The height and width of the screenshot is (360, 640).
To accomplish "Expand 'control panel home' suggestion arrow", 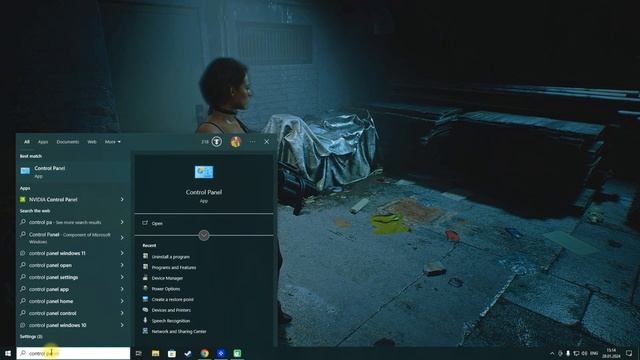I will (x=122, y=301).
